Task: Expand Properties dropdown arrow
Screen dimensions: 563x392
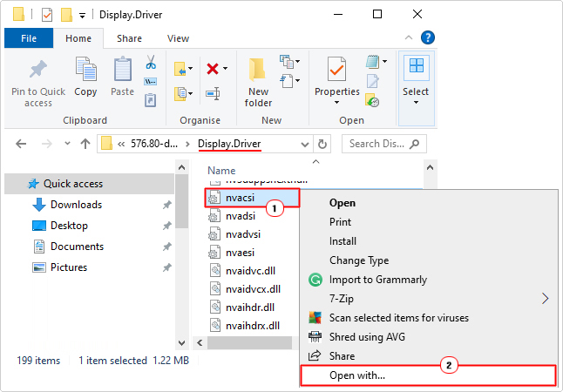Action: pos(336,103)
